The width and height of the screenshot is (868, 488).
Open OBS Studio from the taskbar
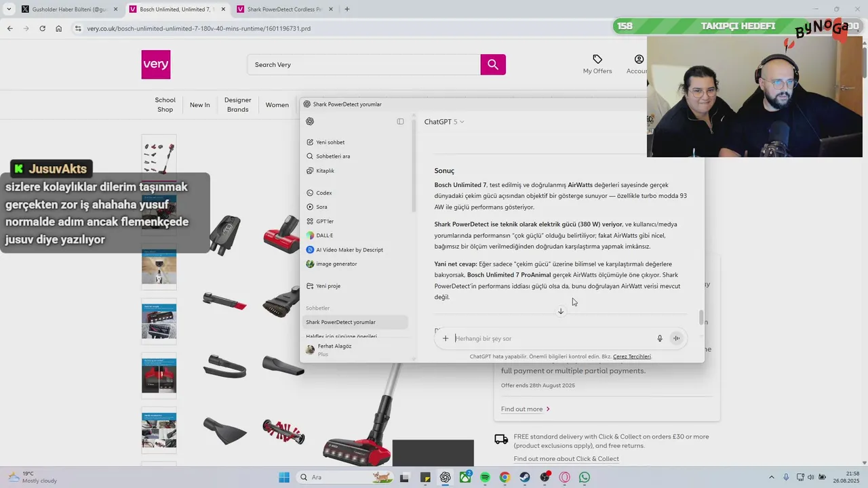545,477
